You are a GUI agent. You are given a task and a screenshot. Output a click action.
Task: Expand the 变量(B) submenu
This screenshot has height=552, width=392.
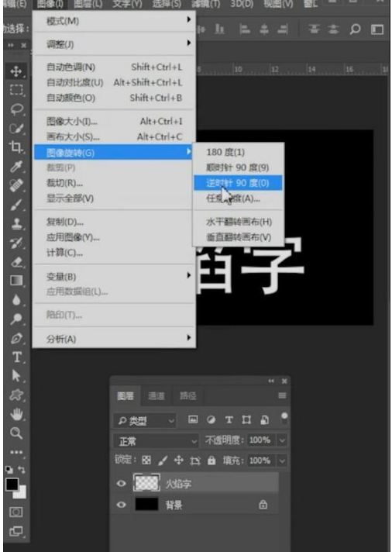(x=114, y=276)
